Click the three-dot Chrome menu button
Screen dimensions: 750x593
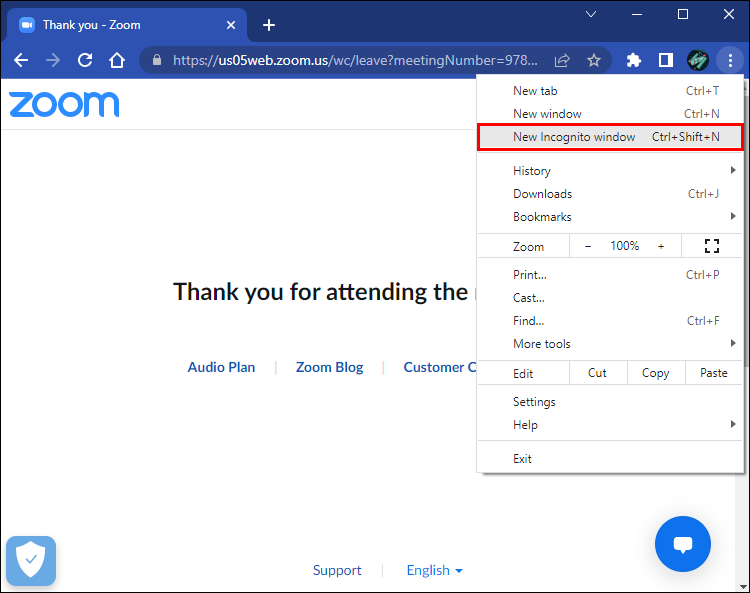pos(730,60)
